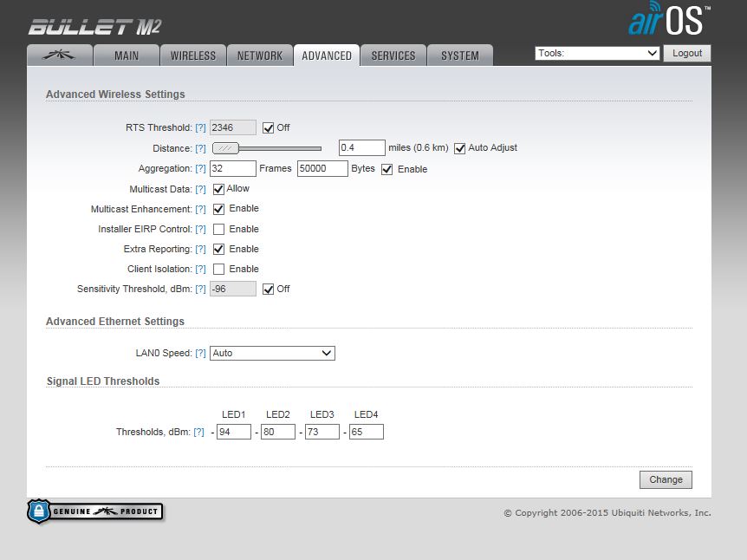The width and height of the screenshot is (747, 560).
Task: Open the LAN0 Speed dropdown
Action: (x=272, y=354)
